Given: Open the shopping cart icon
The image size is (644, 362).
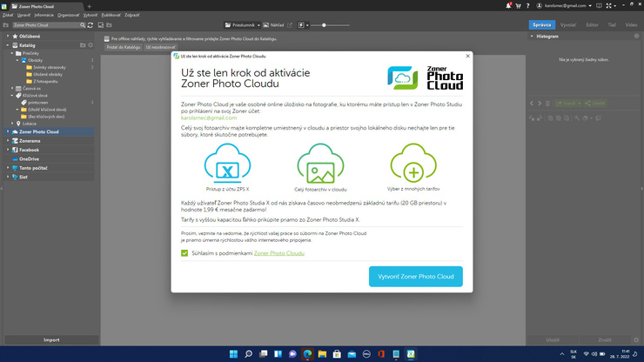Looking at the screenshot, I should coord(519,6).
